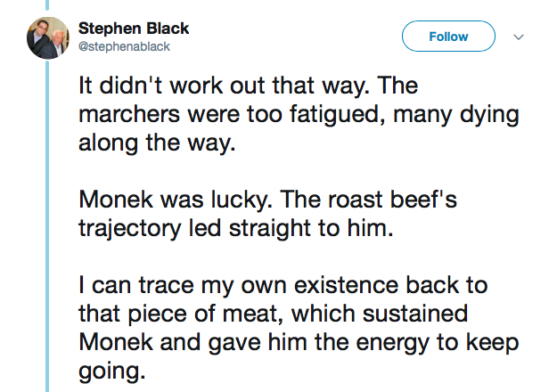The width and height of the screenshot is (557, 392).
Task: Click the line 'Monek was lucky. The roast beef's'
Action: tap(268, 201)
